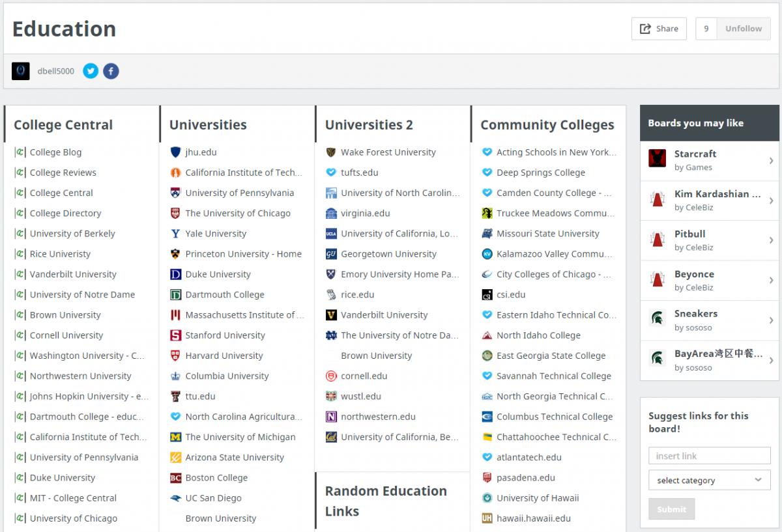Select the College Central category header
The width and height of the screenshot is (782, 532).
point(63,125)
